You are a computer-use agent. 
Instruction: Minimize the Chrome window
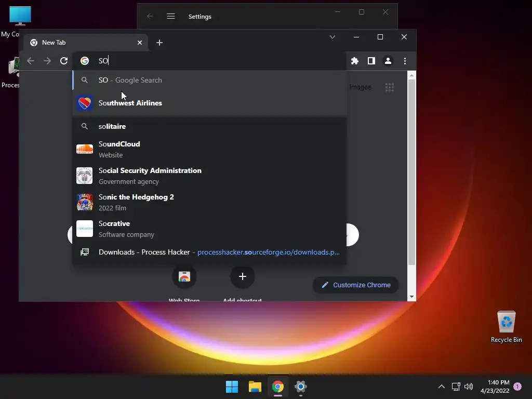[356, 37]
